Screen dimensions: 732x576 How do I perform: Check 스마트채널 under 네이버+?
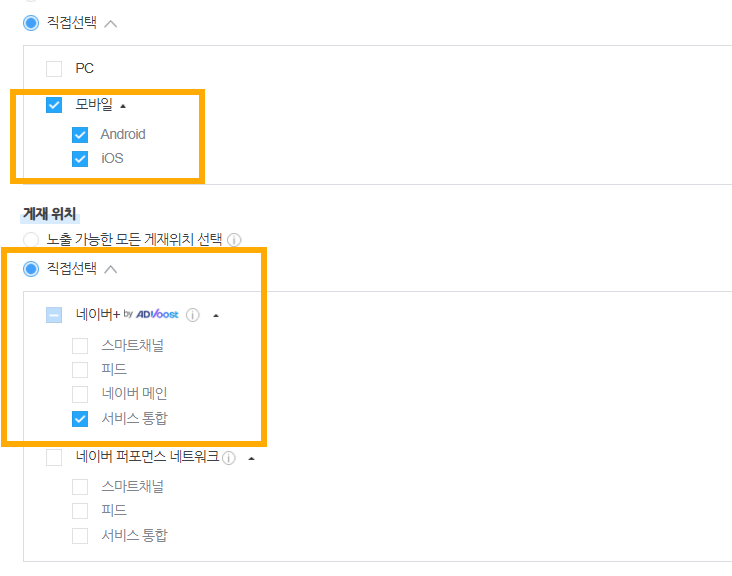coord(80,346)
